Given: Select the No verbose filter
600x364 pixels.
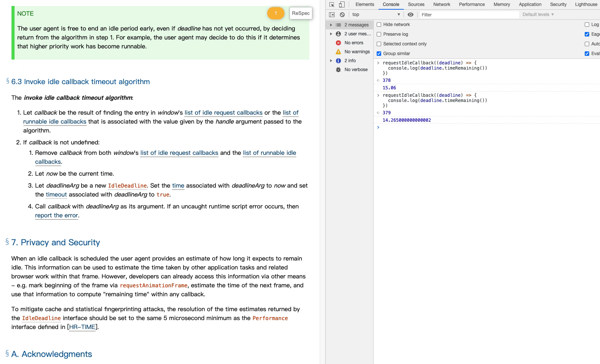Looking at the screenshot, I should click(x=355, y=70).
